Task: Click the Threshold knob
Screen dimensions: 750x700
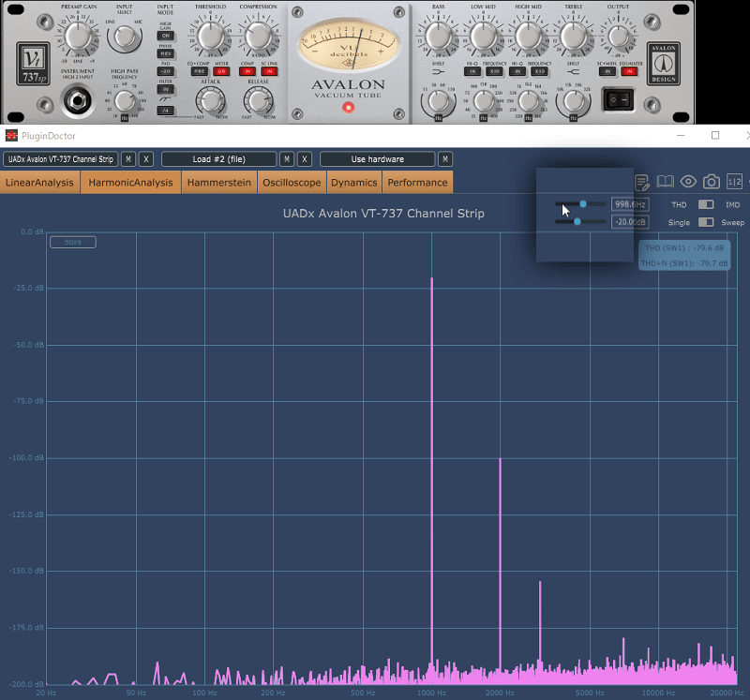Action: (210, 36)
